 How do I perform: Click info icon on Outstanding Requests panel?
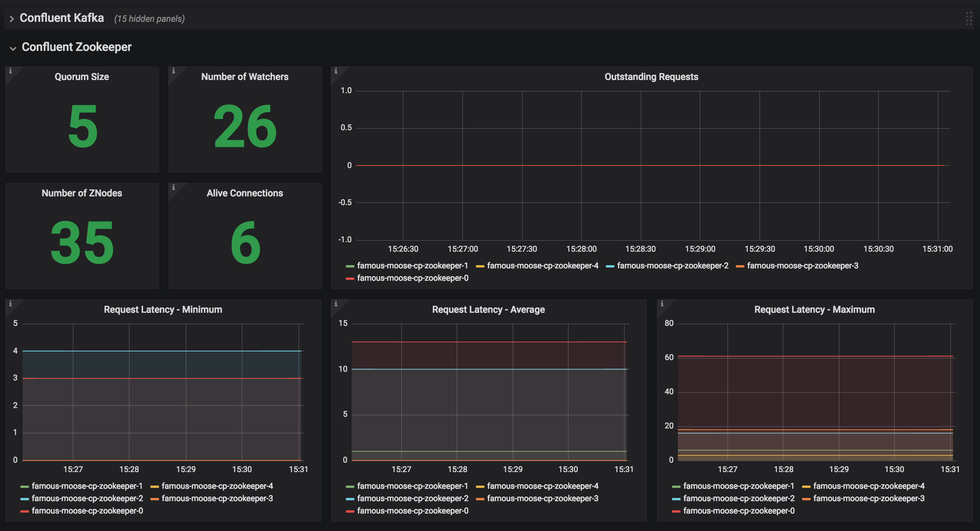click(x=336, y=71)
